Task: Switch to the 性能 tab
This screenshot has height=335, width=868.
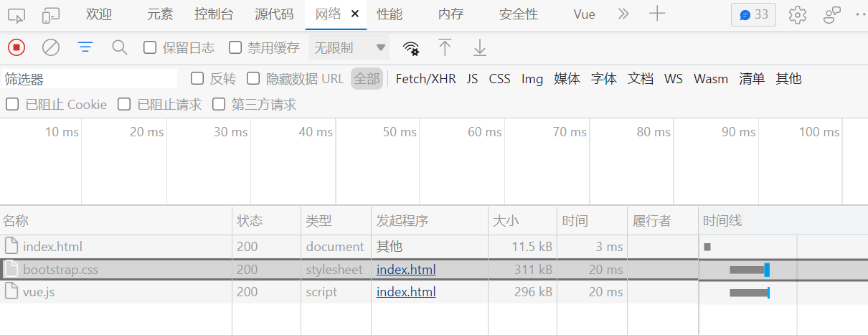Action: pos(390,14)
